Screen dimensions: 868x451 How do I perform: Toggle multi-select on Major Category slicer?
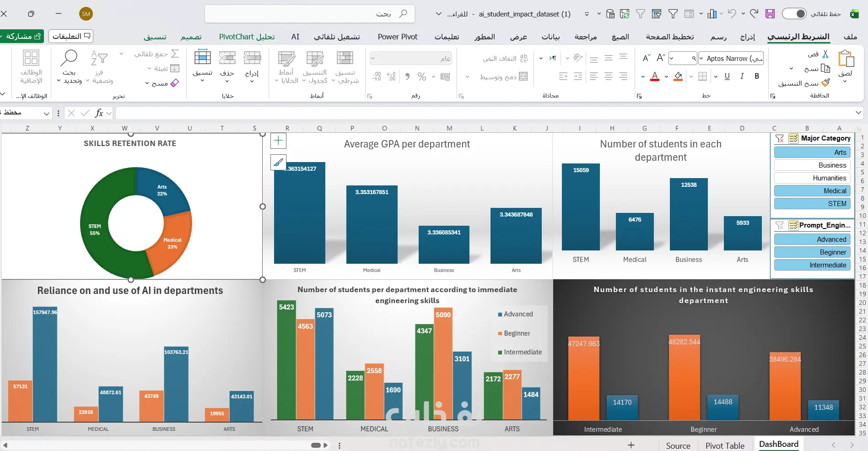(x=793, y=138)
